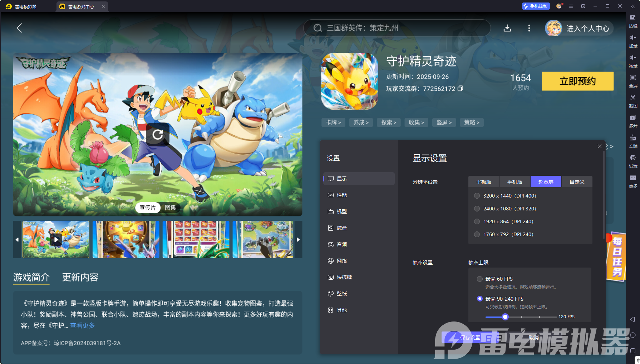Select 3200 x 1440 resolution

(477, 196)
